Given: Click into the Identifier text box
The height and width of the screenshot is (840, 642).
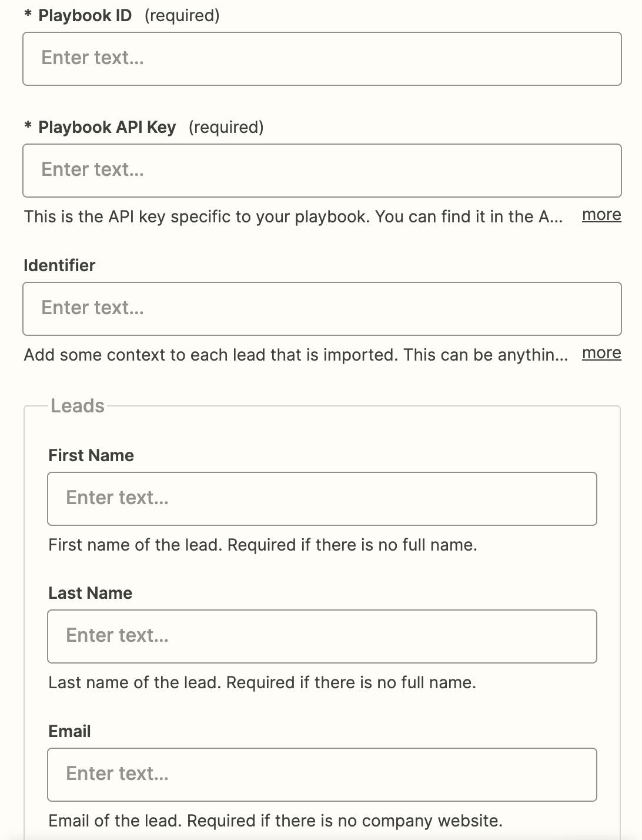Looking at the screenshot, I should [322, 309].
